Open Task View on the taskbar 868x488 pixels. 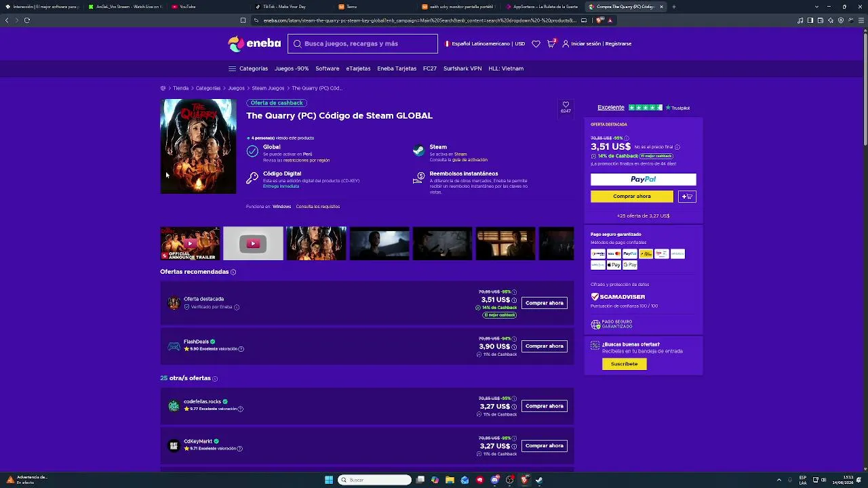click(x=420, y=480)
